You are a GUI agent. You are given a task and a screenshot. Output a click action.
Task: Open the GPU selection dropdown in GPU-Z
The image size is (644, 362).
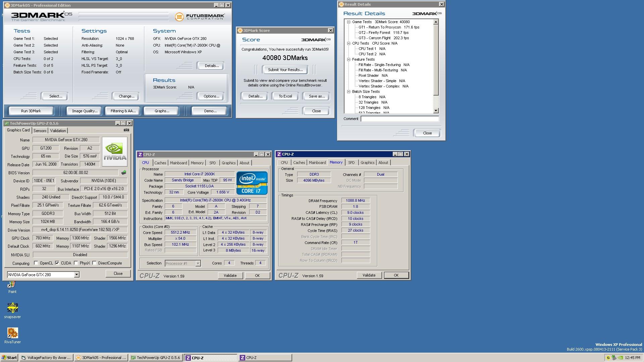(76, 275)
